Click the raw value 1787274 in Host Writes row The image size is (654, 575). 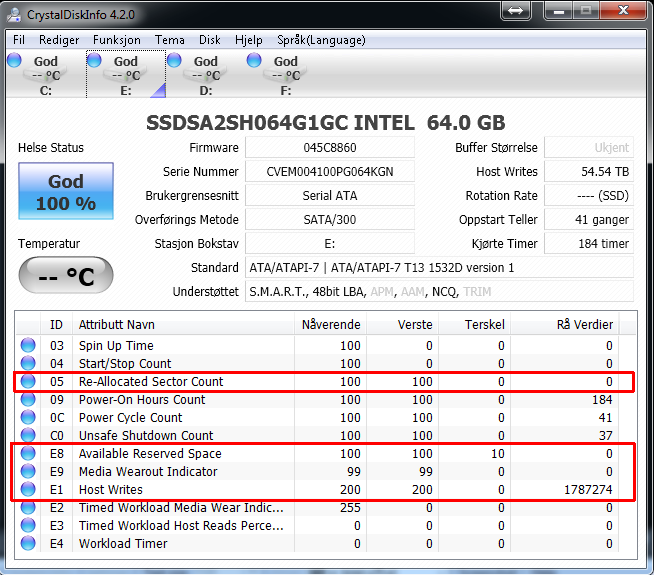click(588, 490)
